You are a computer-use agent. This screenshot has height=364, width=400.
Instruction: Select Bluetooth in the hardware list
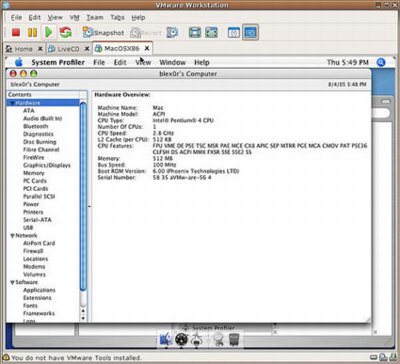[x=36, y=126]
